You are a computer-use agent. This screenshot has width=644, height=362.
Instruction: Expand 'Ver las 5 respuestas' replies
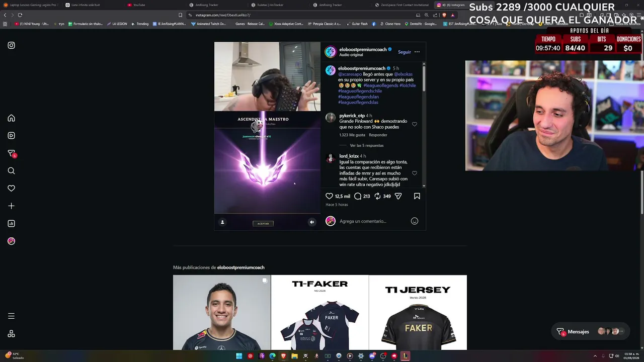pos(367,145)
